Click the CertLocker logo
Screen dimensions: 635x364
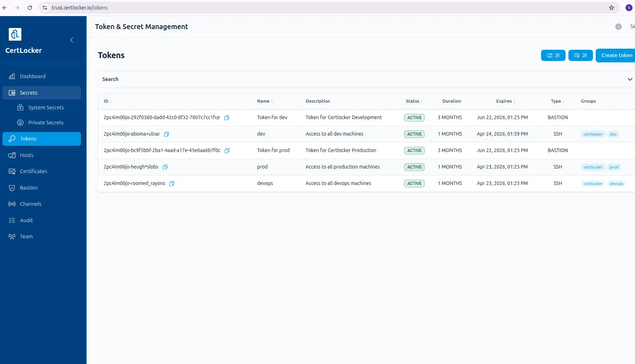(15, 34)
